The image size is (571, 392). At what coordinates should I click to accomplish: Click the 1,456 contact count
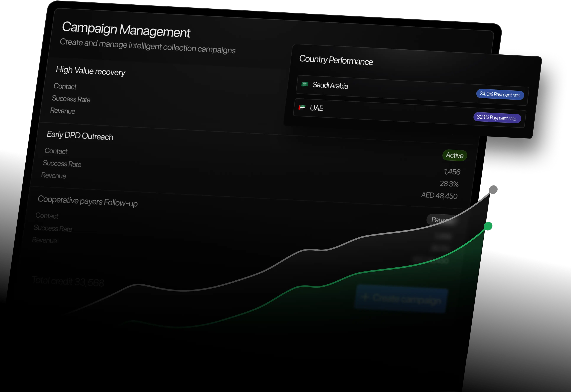tap(452, 171)
